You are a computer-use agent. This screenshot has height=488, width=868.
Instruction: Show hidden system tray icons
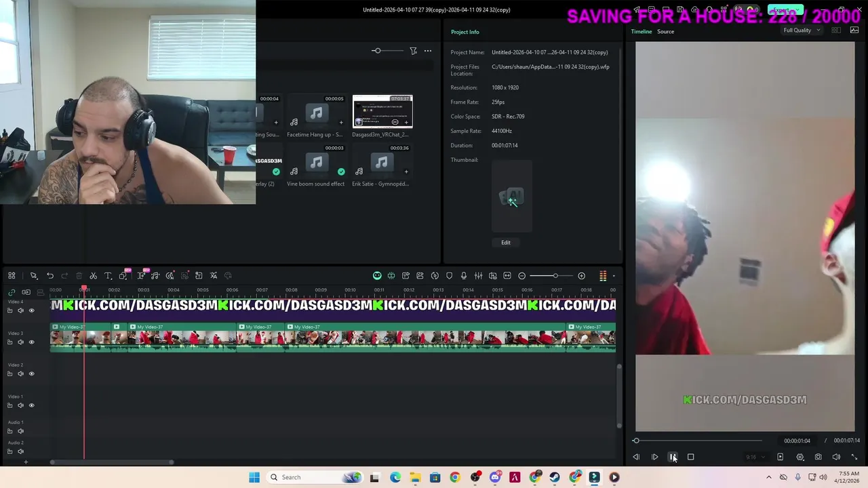tap(768, 477)
